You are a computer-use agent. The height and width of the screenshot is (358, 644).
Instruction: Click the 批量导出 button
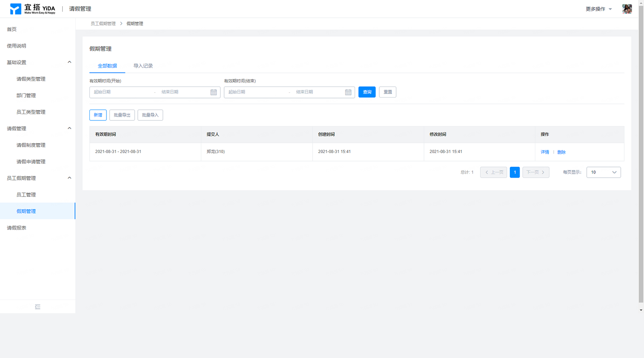[x=122, y=115]
